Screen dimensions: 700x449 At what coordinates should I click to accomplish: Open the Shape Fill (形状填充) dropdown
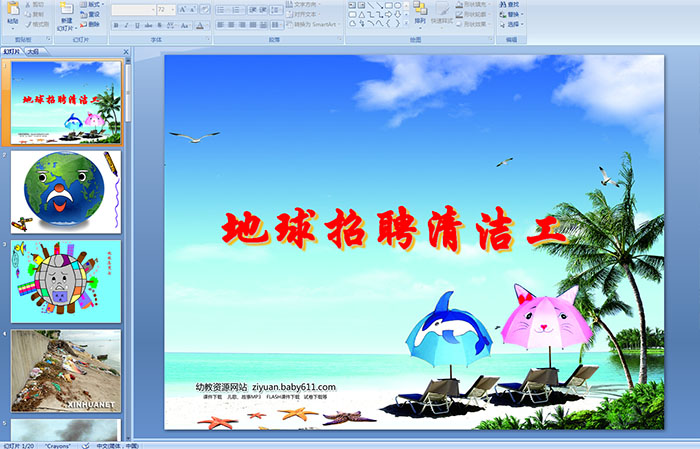pos(474,4)
